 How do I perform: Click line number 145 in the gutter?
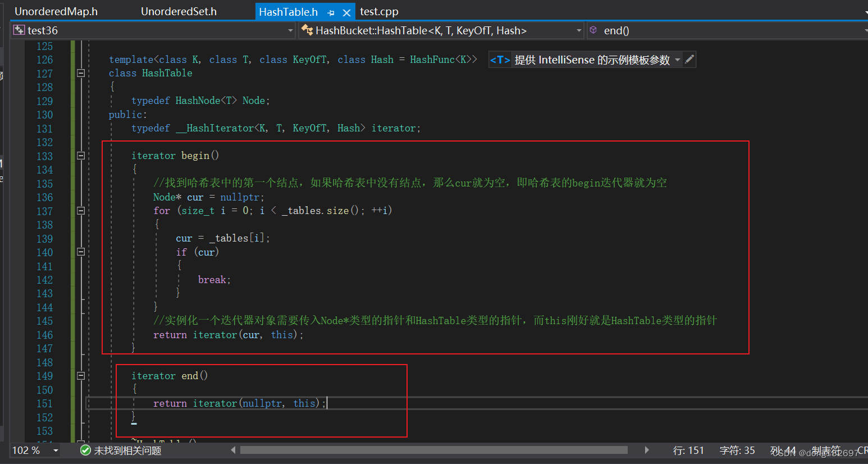tap(44, 321)
